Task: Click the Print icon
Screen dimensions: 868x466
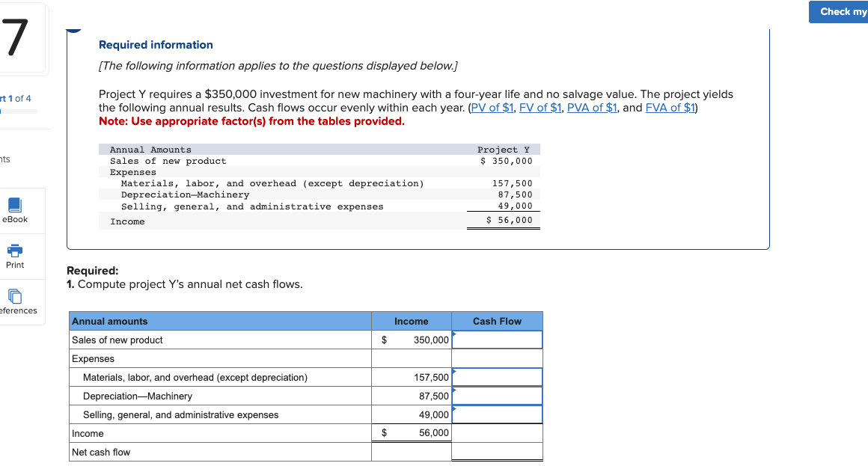Action: [15, 250]
